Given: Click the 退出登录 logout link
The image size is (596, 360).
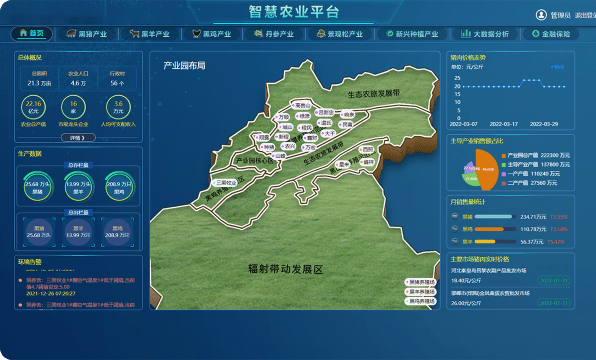Looking at the screenshot, I should (x=585, y=15).
